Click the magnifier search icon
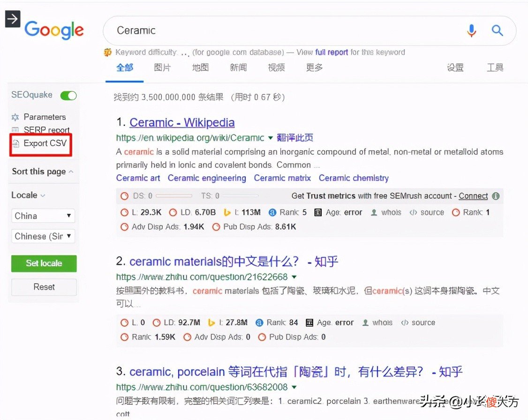The height and width of the screenshot is (420, 528). point(498,30)
